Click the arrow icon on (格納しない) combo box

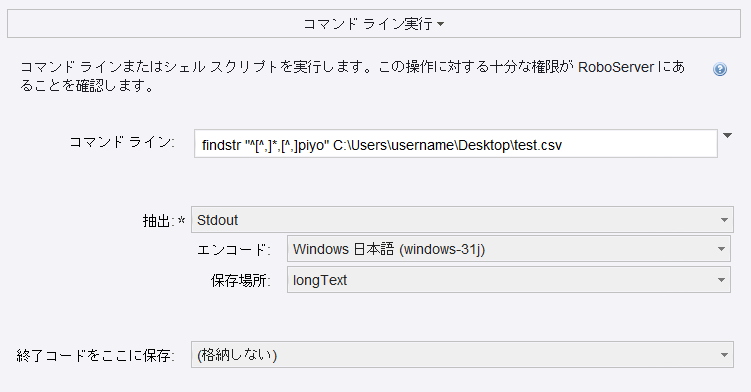[724, 355]
